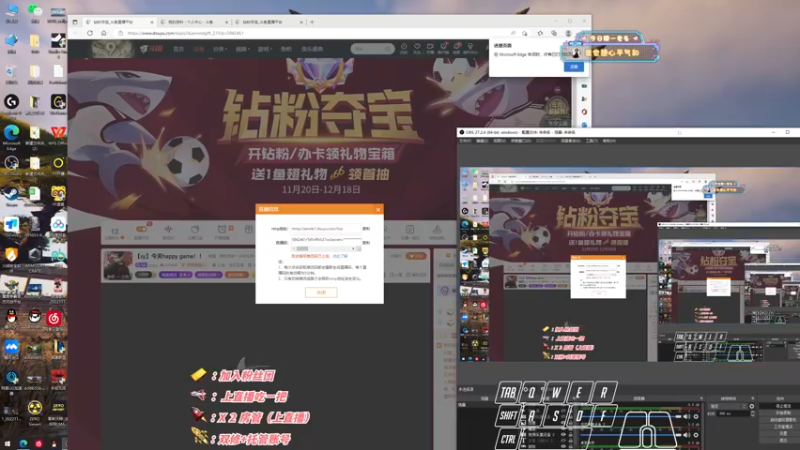Switch to the third Edge tab
This screenshot has width=800, height=450.
coord(269,22)
